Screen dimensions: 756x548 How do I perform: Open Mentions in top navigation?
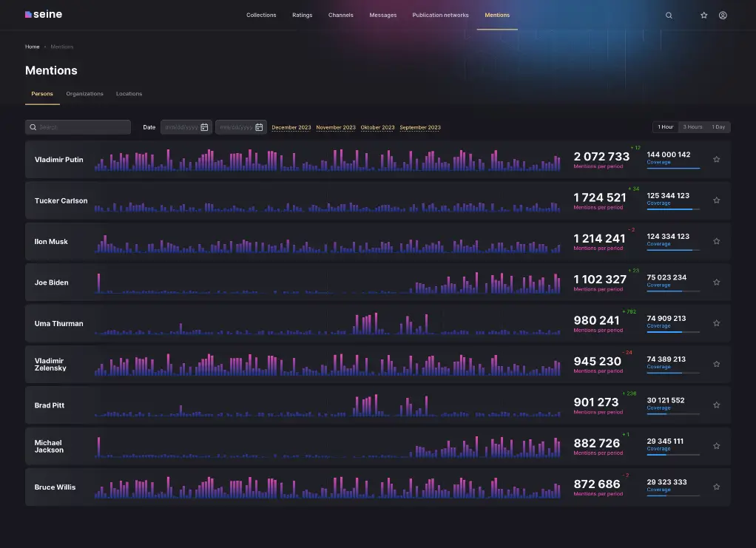click(497, 16)
